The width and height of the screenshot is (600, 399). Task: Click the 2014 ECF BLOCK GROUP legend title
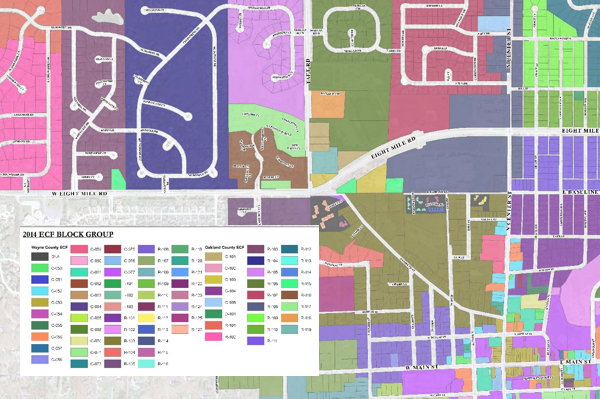(68, 235)
